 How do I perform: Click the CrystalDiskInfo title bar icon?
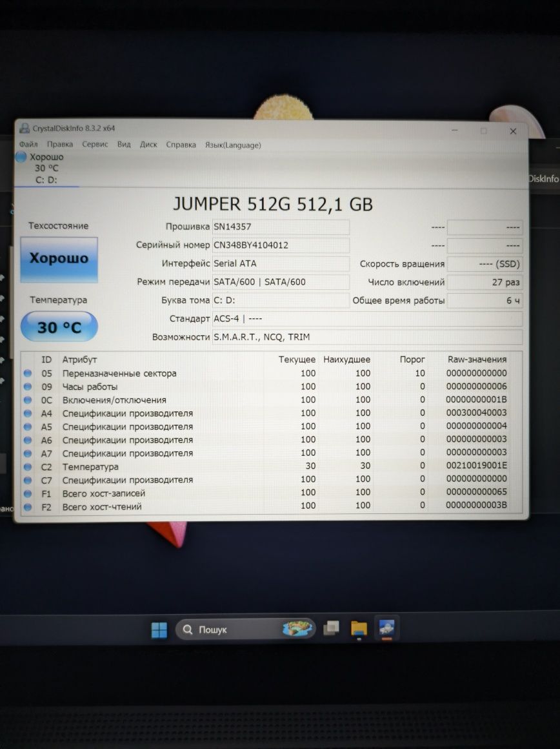point(25,128)
